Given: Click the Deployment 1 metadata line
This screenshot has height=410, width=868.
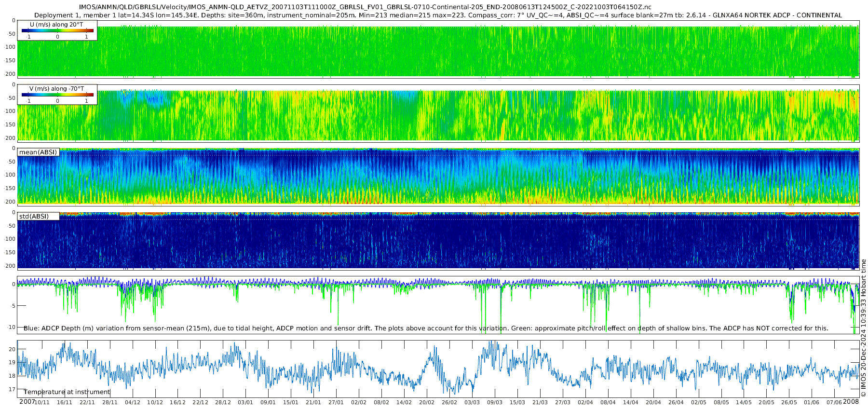Looking at the screenshot, I should click(x=438, y=15).
